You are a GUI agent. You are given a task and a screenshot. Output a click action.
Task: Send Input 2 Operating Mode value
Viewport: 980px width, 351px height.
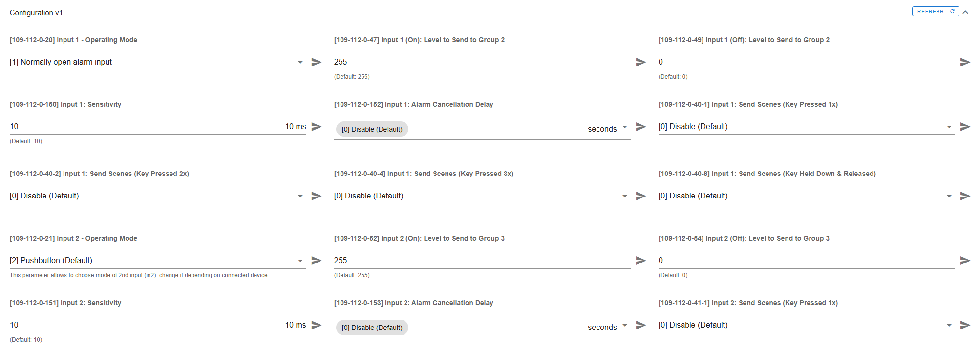[317, 261]
